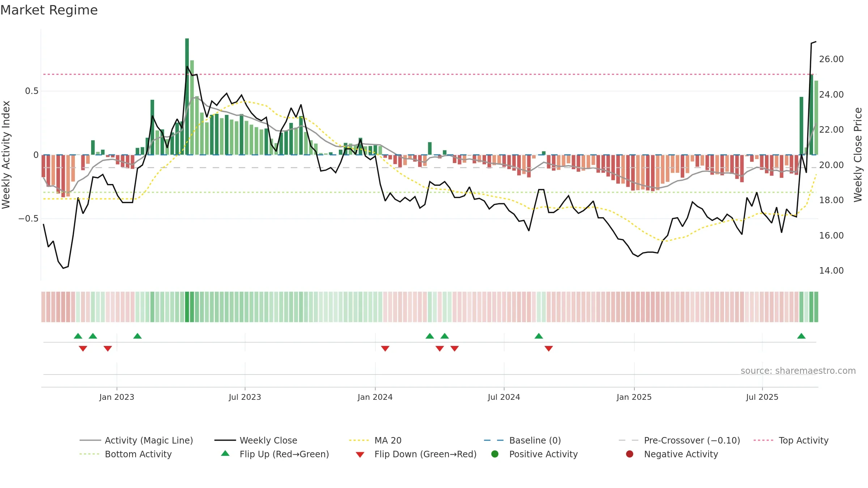Image resolution: width=868 pixels, height=488 pixels.
Task: Click the Market Regime chart title
Action: 49,10
